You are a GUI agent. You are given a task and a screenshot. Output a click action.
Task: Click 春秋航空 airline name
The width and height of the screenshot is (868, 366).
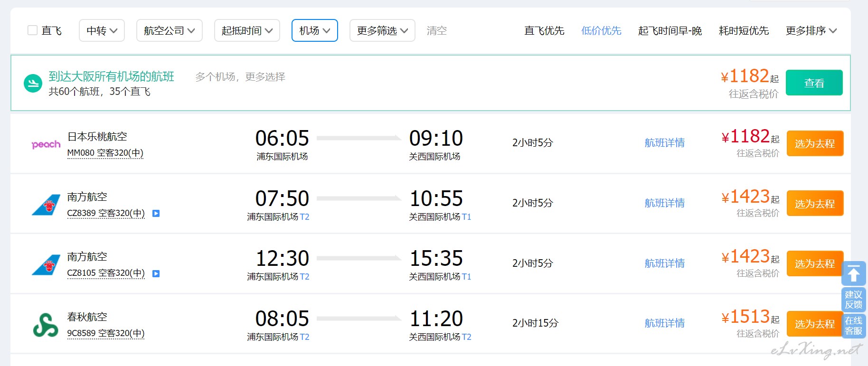87,317
